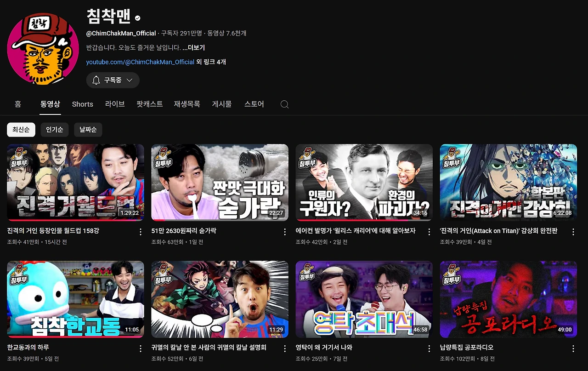Viewport: 588px width, 371px height.
Task: Play the 영탁 초대석 thumbnail video
Action: coord(364,299)
